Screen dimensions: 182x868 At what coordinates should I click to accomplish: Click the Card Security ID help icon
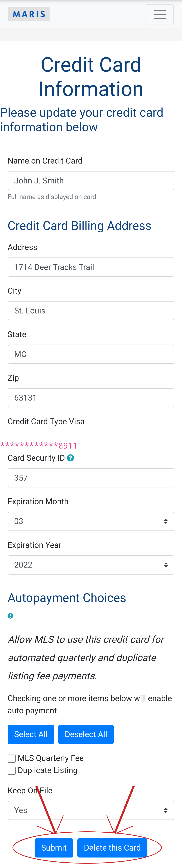tap(70, 458)
